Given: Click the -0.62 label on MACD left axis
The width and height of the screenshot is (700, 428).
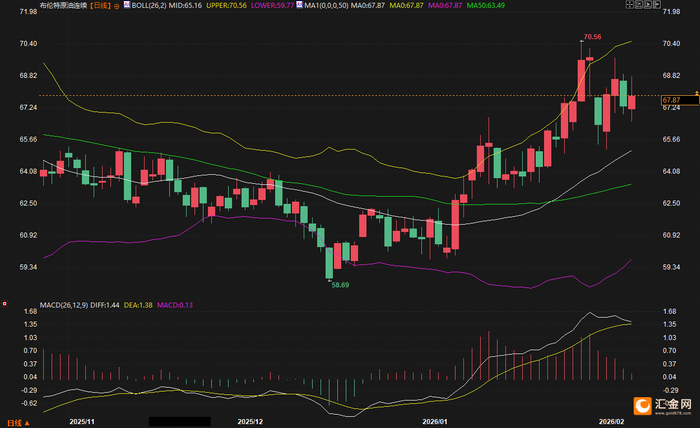Looking at the screenshot, I should (30, 403).
